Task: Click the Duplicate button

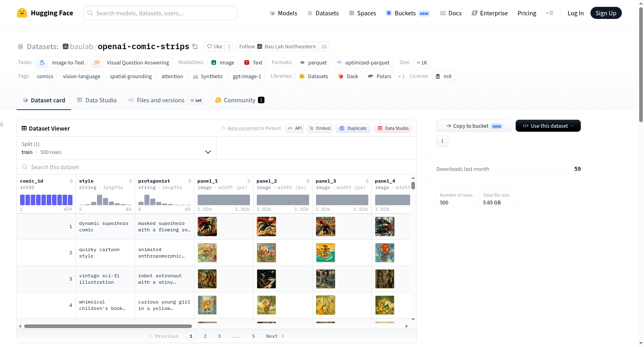Action: click(x=353, y=128)
